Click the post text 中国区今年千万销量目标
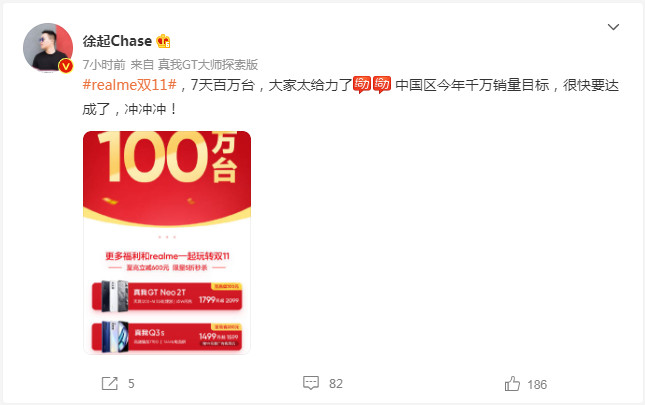The image size is (645, 405). [x=472, y=85]
